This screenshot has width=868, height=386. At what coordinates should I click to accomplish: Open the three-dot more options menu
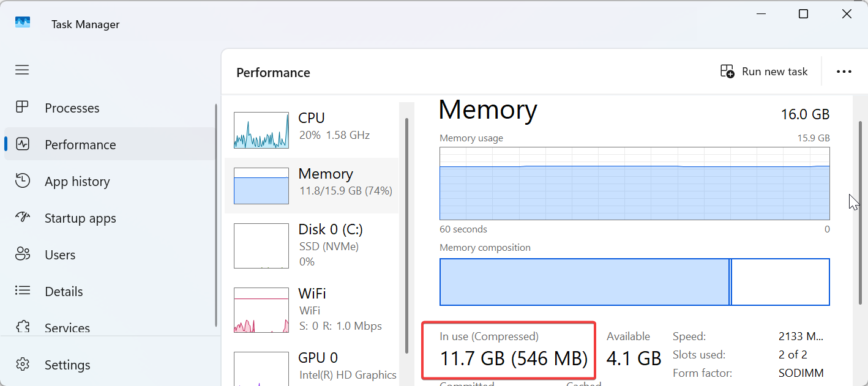pyautogui.click(x=844, y=72)
